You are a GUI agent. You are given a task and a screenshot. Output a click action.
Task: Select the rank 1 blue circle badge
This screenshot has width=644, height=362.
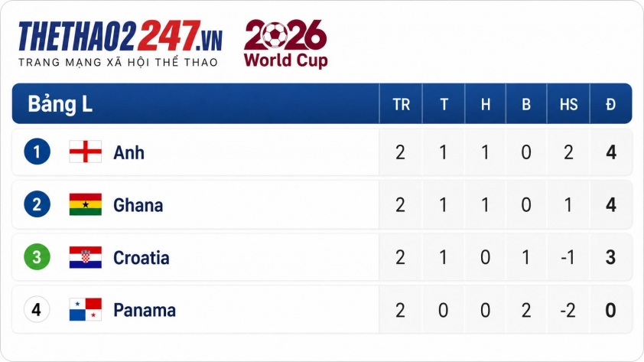tap(37, 152)
